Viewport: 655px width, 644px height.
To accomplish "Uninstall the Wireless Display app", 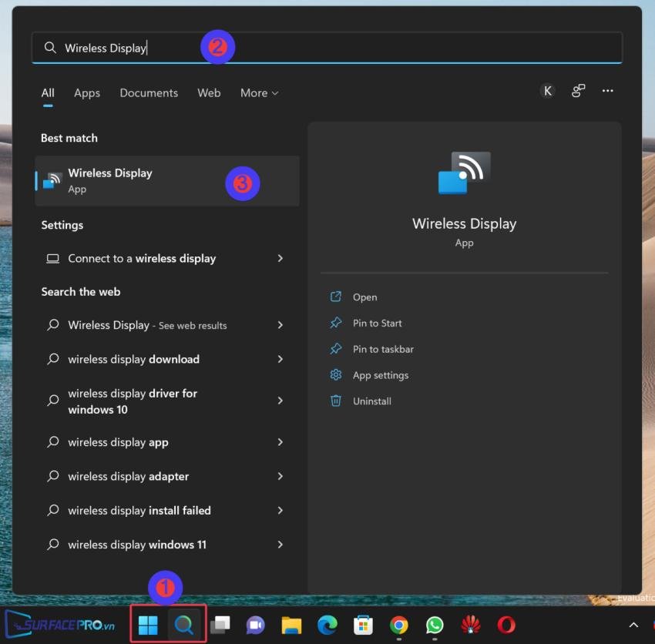I will point(371,401).
